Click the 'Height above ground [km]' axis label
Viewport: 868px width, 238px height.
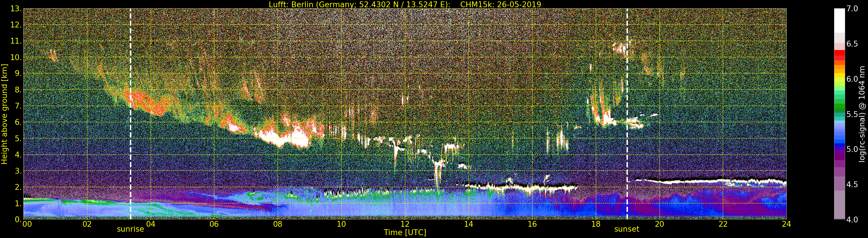click(x=4, y=114)
